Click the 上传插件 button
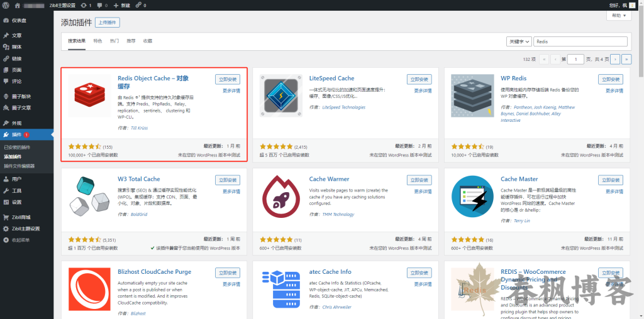 tap(107, 23)
